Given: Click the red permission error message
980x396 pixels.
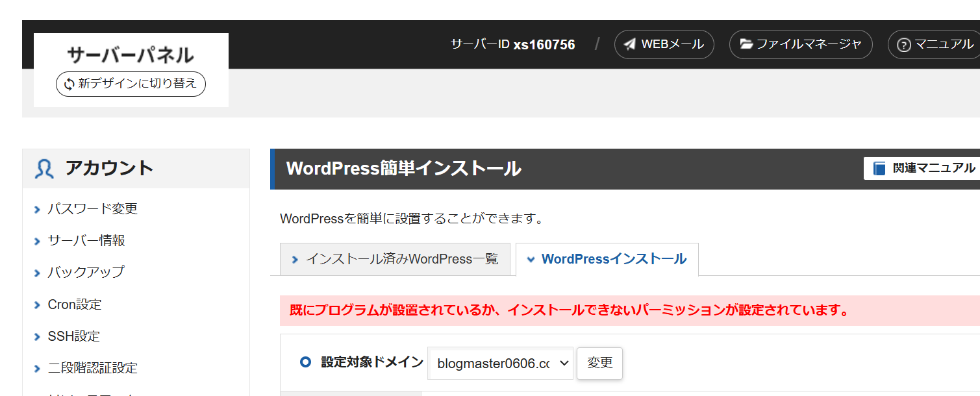Looking at the screenshot, I should coord(570,310).
